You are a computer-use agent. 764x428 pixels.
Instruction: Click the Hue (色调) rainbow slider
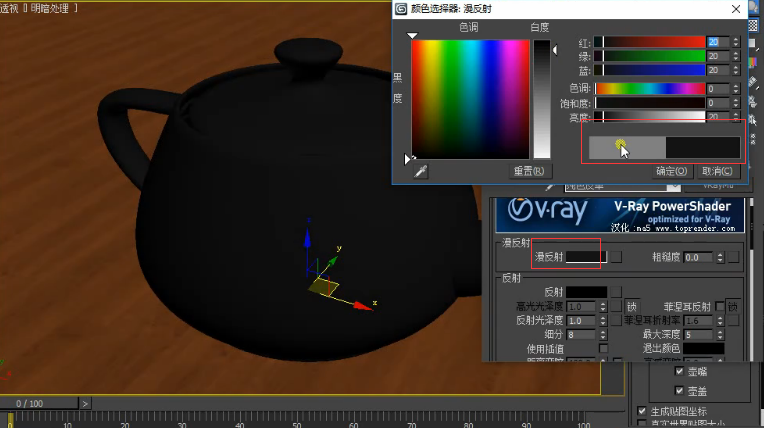(x=650, y=89)
